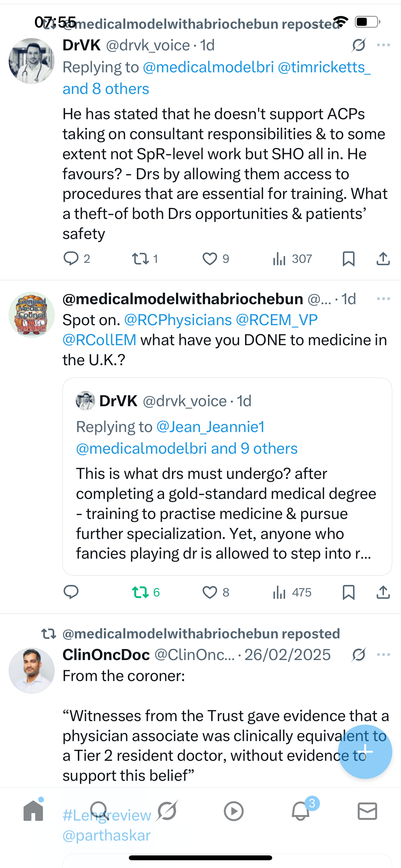Tap the @RCPhysicians mention link

coord(178,320)
